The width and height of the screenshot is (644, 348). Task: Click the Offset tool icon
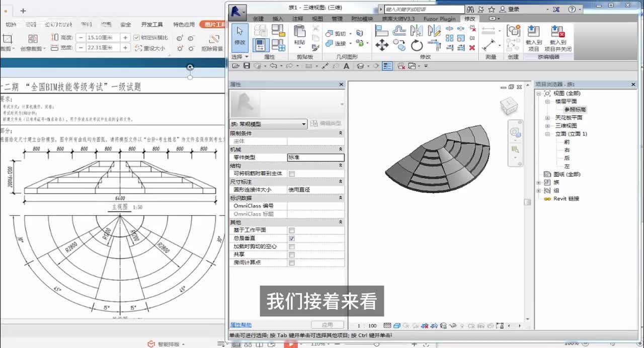coord(399,31)
